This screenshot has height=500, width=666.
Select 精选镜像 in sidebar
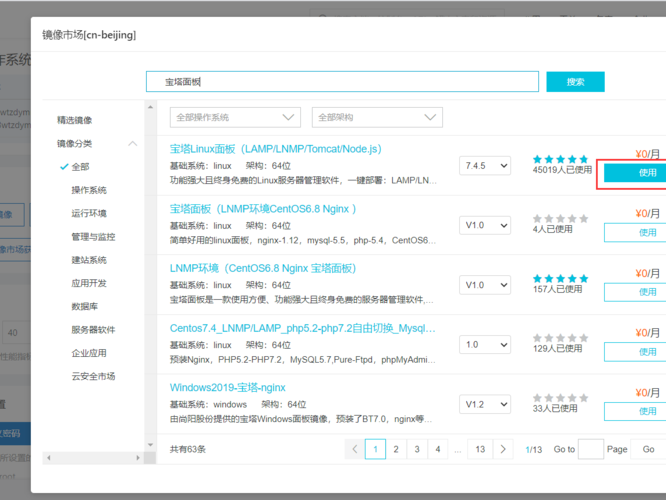click(75, 120)
